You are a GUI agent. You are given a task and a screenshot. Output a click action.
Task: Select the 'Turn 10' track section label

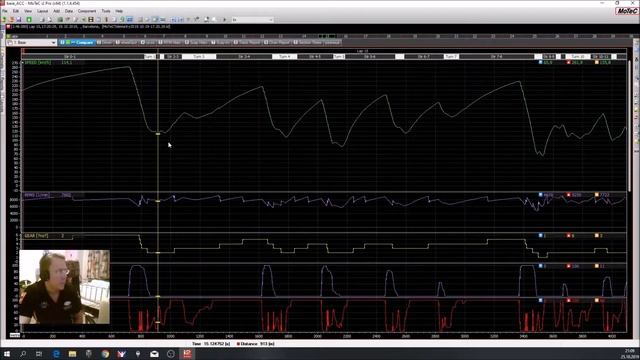point(578,56)
